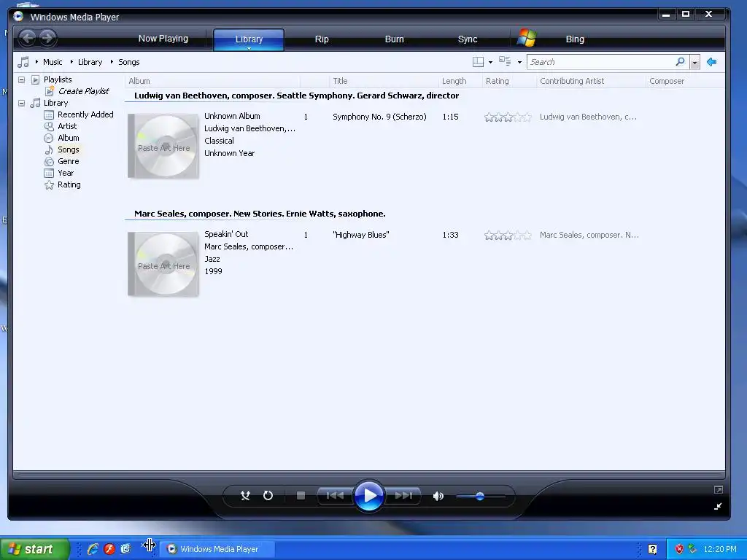747x560 pixels.
Task: Turn shuffle on
Action: click(245, 496)
